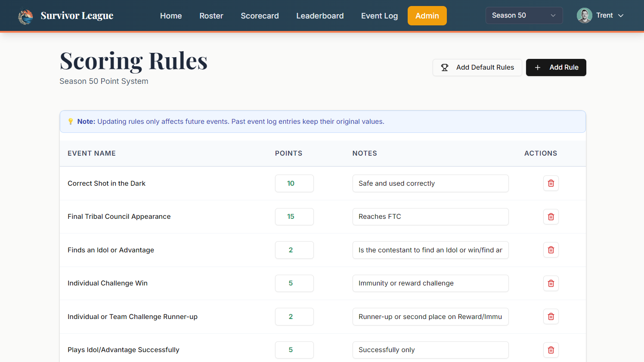Click 'Plays Idol/Advantage Successfully' event name
This screenshot has width=644, height=362.
click(123, 350)
